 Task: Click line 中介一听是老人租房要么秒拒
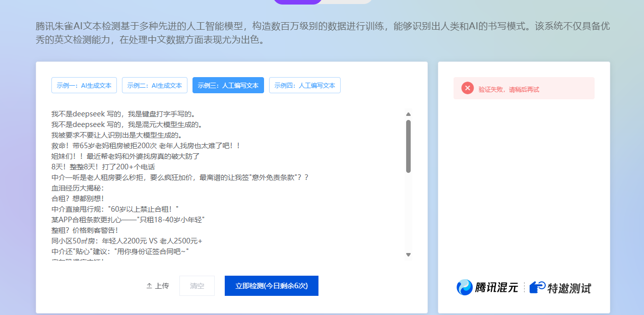pos(180,177)
